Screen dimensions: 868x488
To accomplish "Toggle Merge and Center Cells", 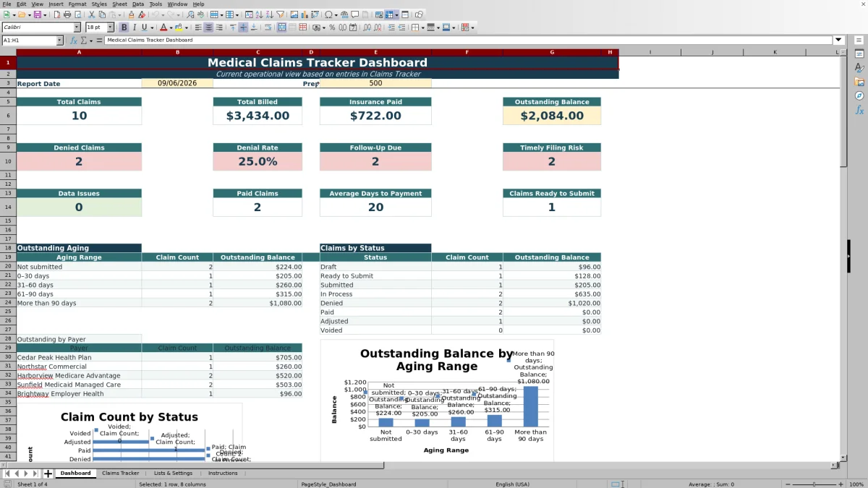I will [282, 27].
